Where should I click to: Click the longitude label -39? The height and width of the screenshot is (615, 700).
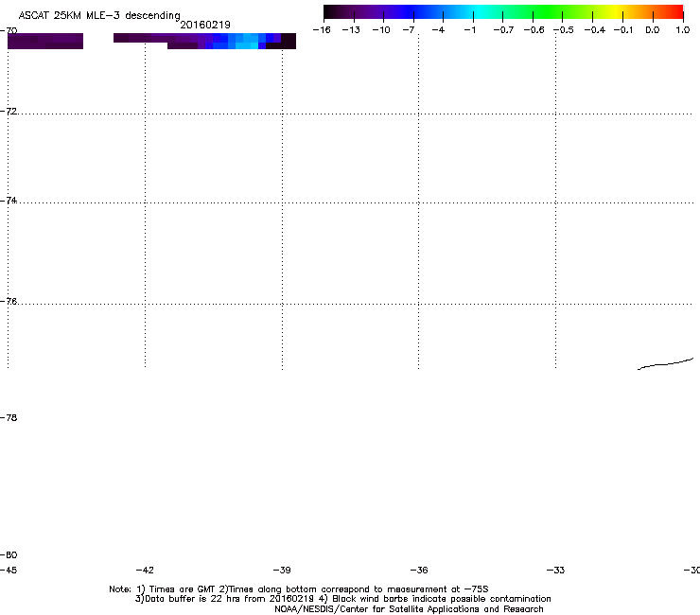[x=282, y=571]
